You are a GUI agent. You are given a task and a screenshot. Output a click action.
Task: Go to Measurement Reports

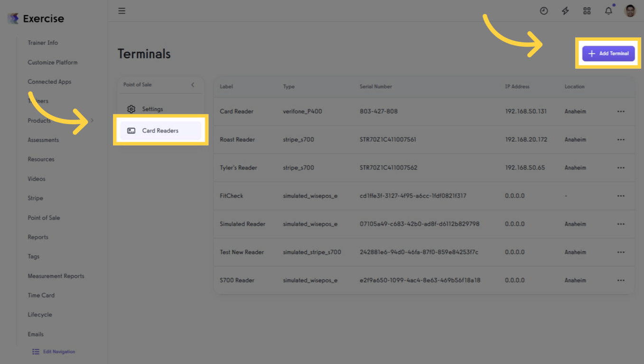pos(56,276)
